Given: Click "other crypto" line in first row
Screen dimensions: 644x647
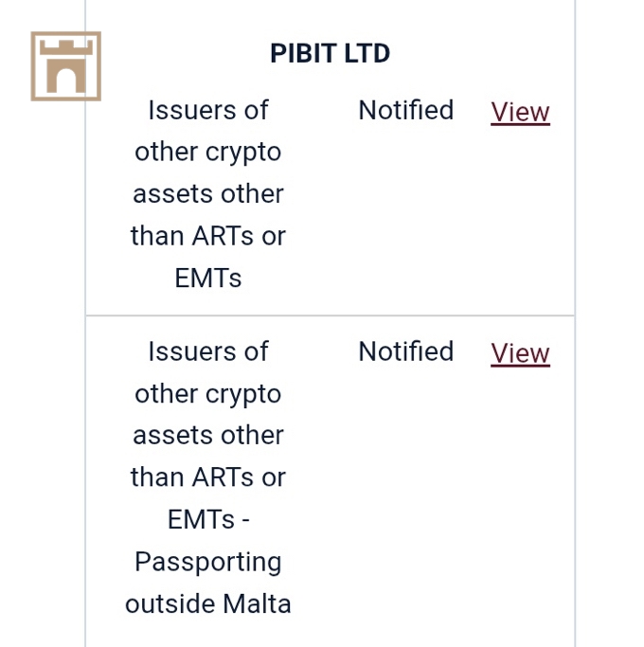Looking at the screenshot, I should click(208, 152).
